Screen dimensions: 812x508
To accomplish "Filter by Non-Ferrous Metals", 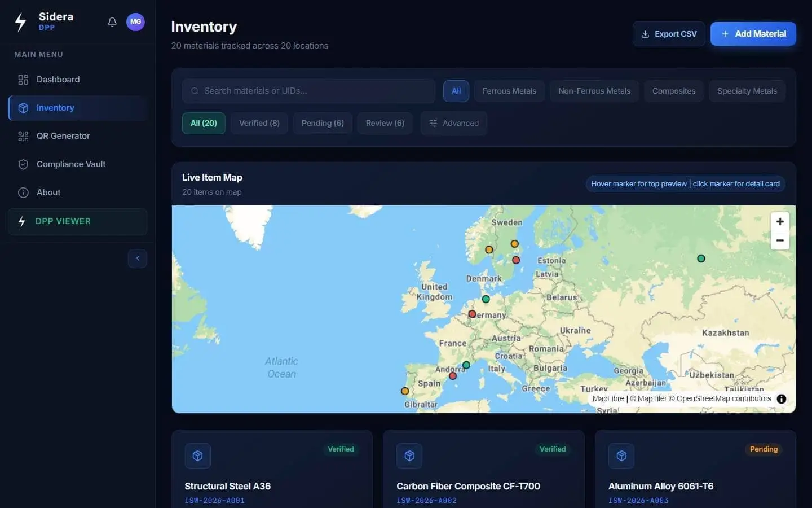I will click(x=594, y=91).
